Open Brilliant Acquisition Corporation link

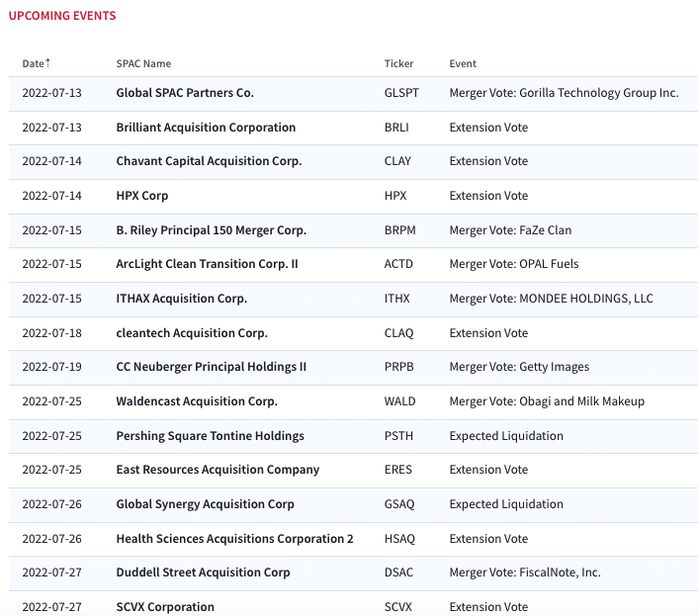pos(206,128)
